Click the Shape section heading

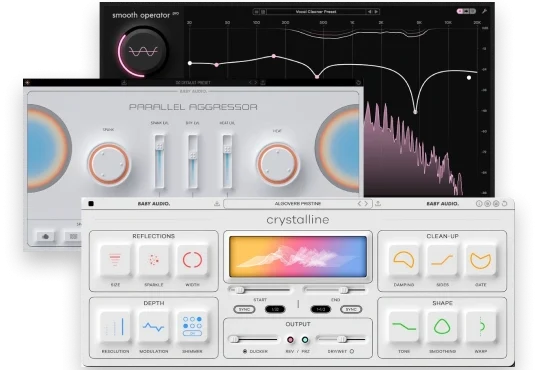click(442, 303)
